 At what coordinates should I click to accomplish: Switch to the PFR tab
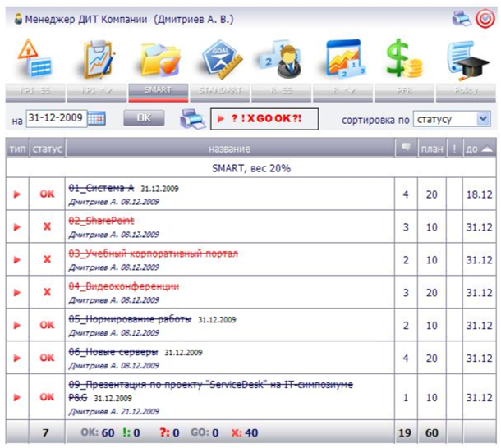[404, 93]
